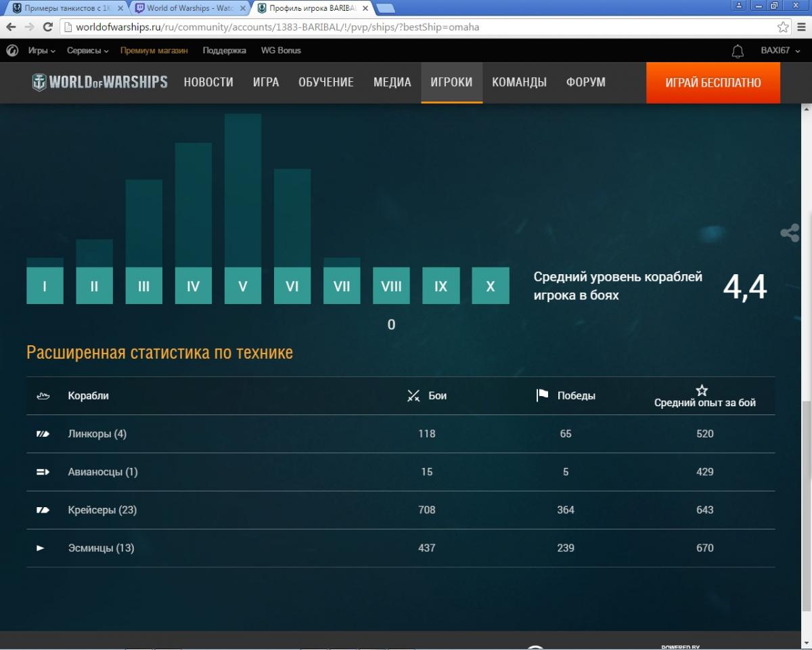Screen dimensions: 812x650
Task: Open the Премиум магазин link
Action: pos(154,51)
